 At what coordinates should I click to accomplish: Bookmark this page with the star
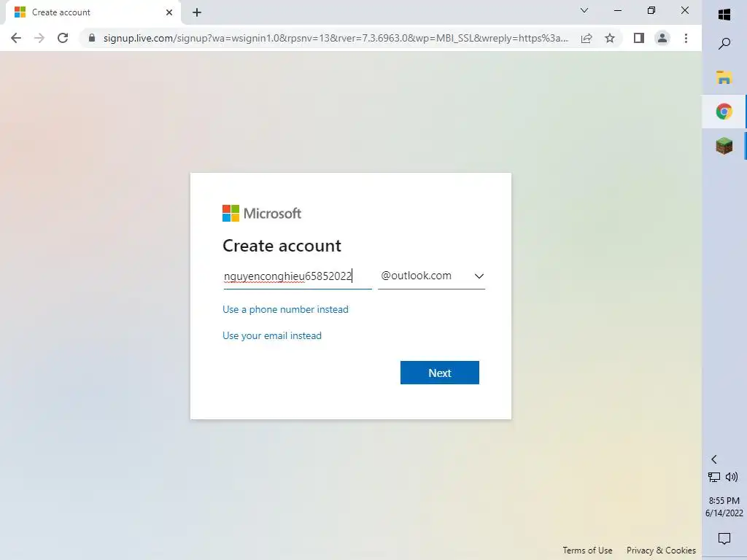coord(610,38)
